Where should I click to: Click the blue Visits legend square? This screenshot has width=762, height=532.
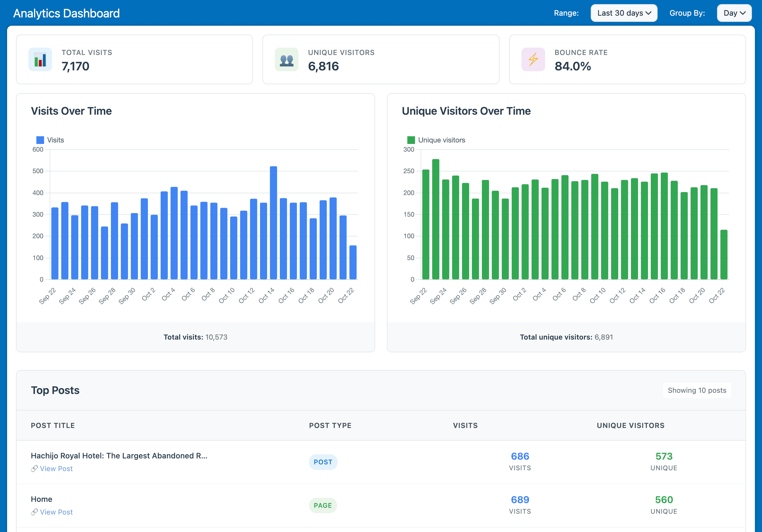tap(40, 140)
